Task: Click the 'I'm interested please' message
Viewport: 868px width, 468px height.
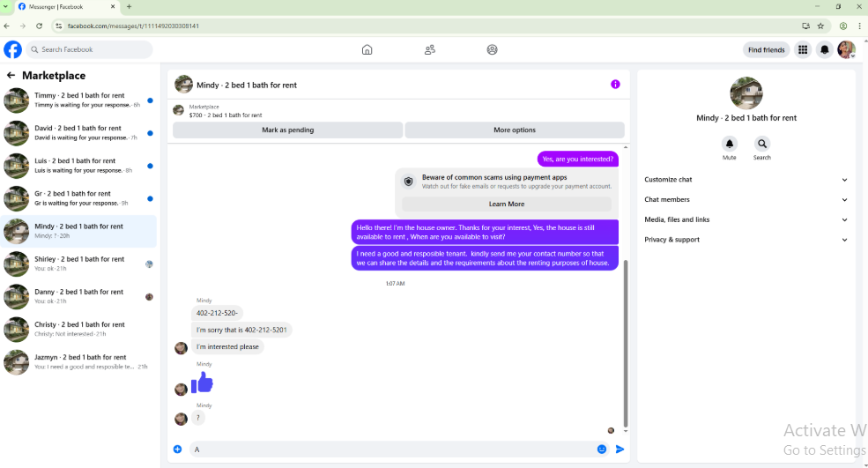Action: click(x=227, y=346)
